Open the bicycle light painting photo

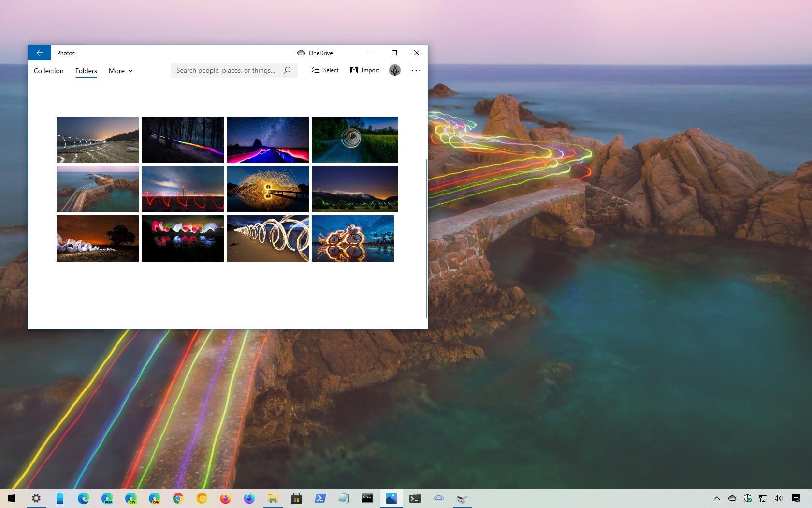[x=352, y=238]
